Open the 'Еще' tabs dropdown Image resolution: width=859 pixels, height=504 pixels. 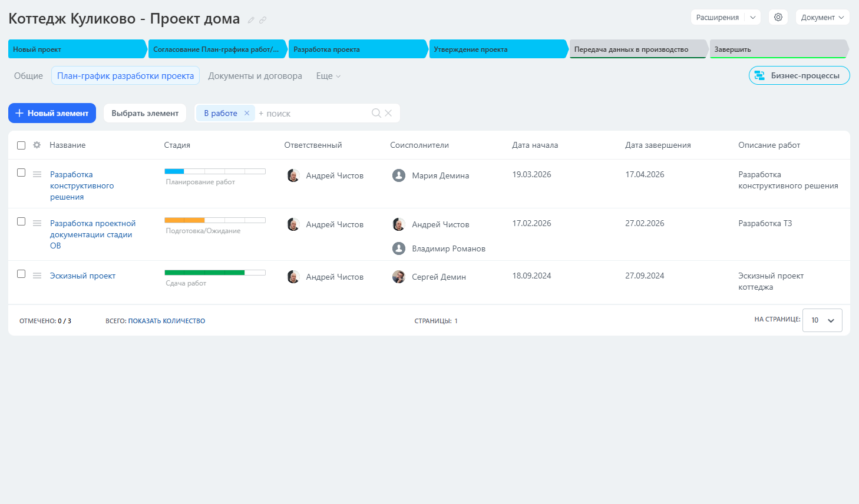point(328,76)
